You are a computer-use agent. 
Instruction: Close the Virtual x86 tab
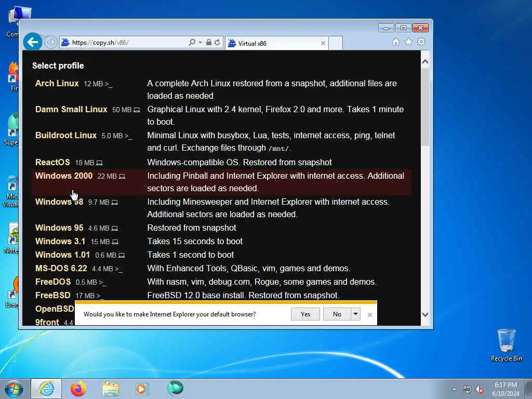[x=323, y=43]
